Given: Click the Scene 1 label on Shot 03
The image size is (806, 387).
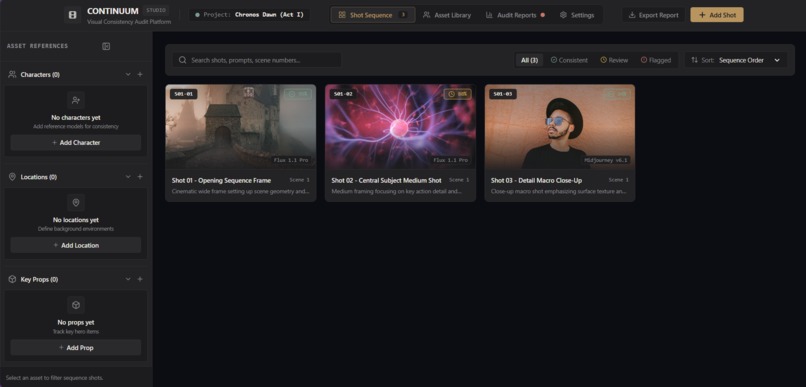Looking at the screenshot, I should tap(619, 180).
